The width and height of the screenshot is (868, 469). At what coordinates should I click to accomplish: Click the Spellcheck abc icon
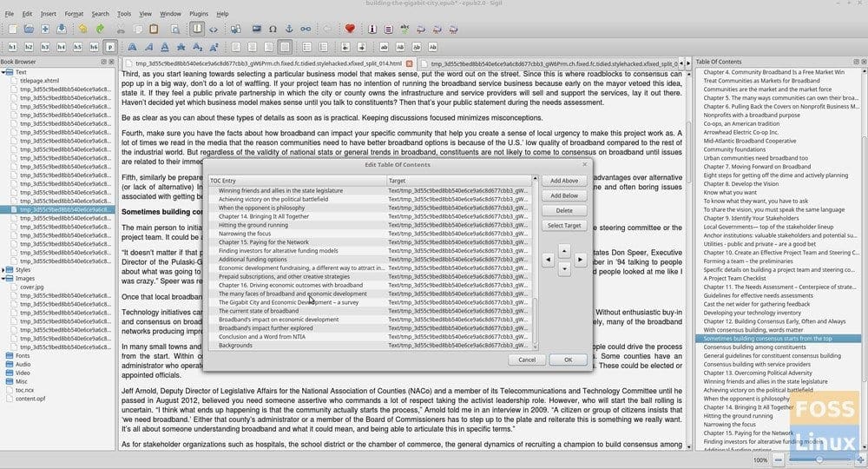click(404, 29)
